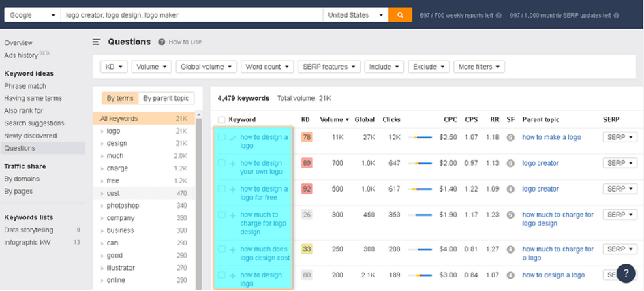Click the hamburger menu icon beside Questions
Image resolution: width=644 pixels, height=291 pixels.
tap(97, 42)
